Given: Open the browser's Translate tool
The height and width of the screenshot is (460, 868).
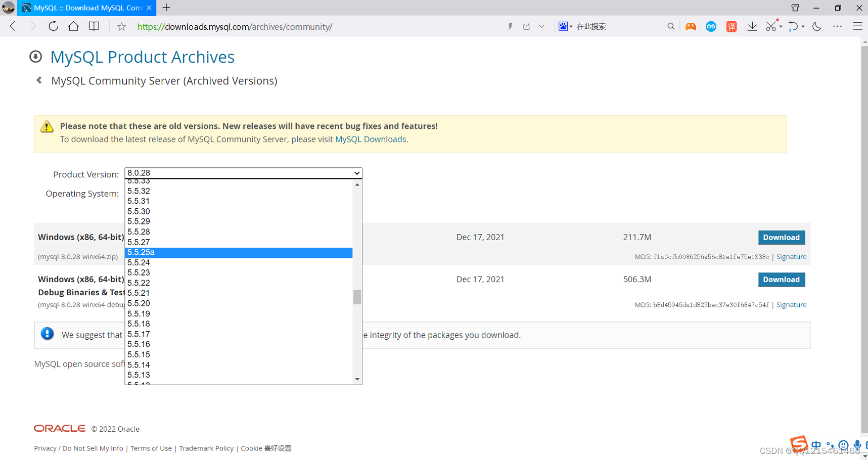Looking at the screenshot, I should pos(732,26).
